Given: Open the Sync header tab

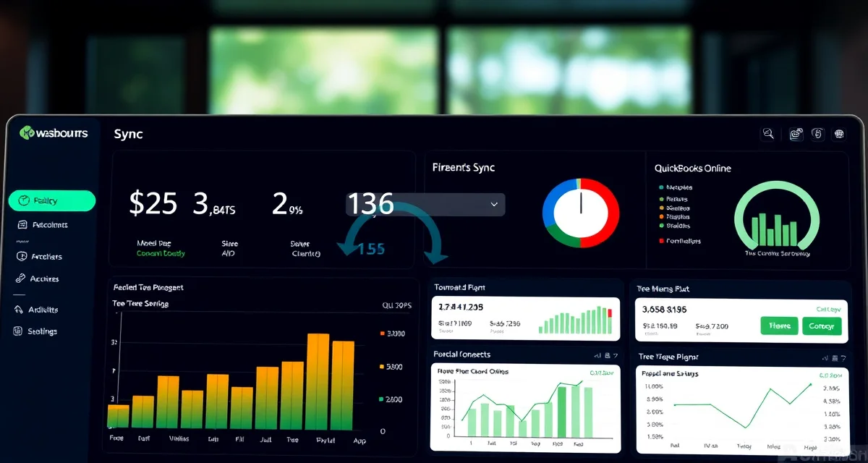Looking at the screenshot, I should point(128,134).
